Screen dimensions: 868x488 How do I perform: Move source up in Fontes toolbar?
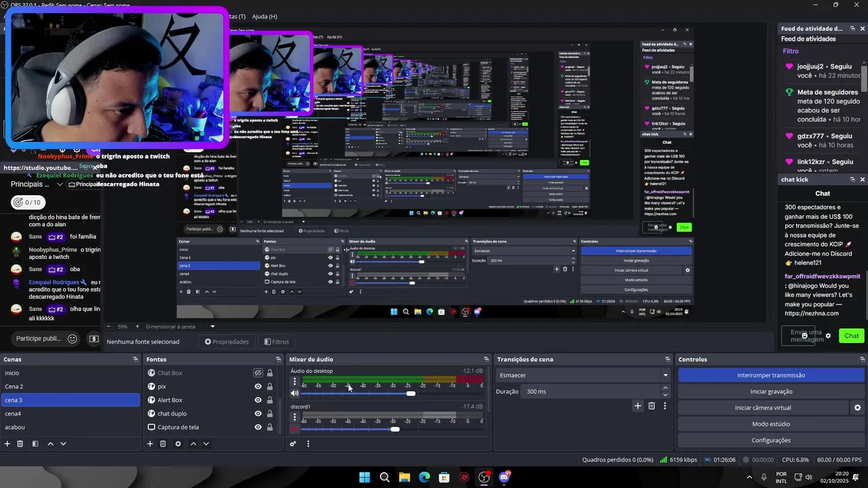coord(193,444)
